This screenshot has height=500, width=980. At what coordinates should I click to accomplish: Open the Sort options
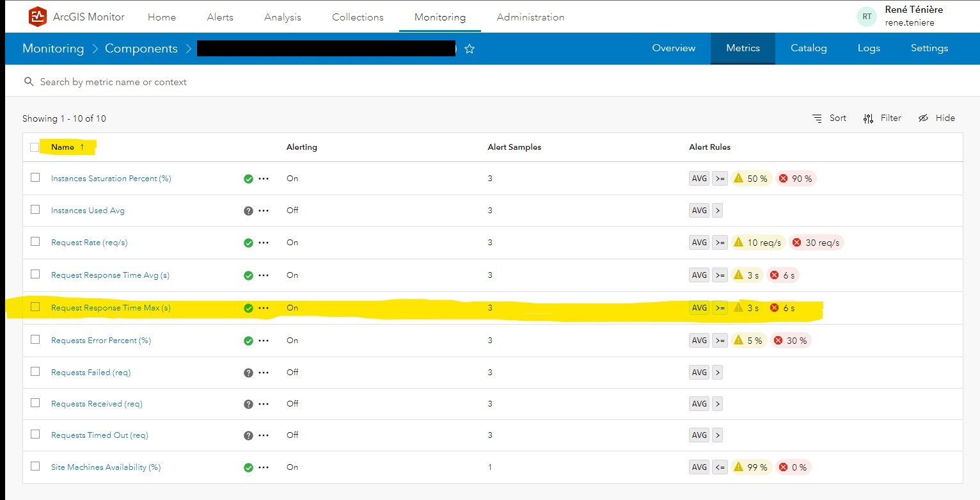click(x=830, y=118)
